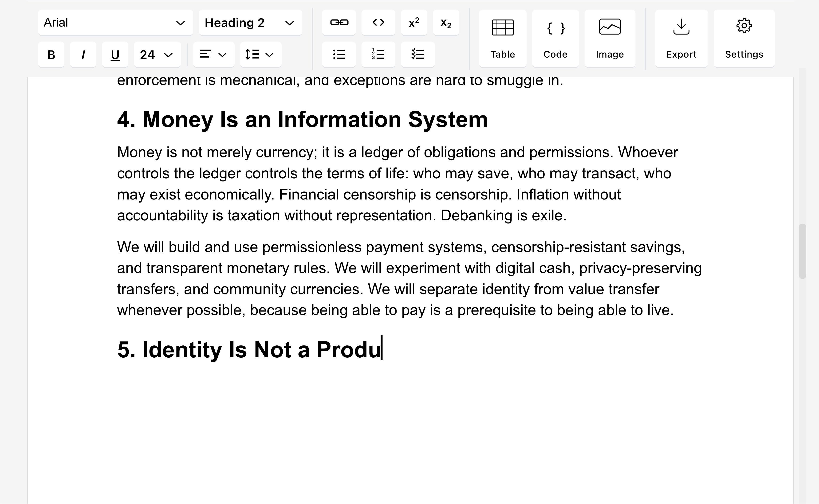
Task: Insert a checklist
Action: pyautogui.click(x=417, y=54)
